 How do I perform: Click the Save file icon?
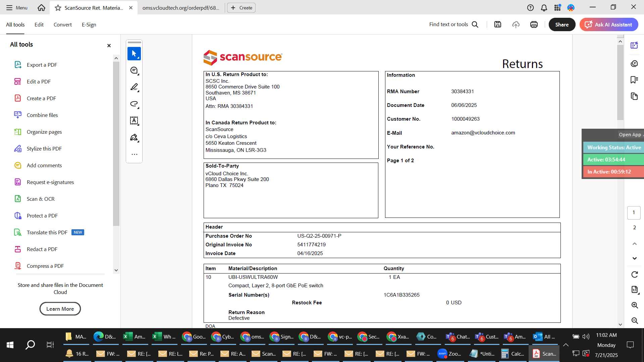coord(498,24)
